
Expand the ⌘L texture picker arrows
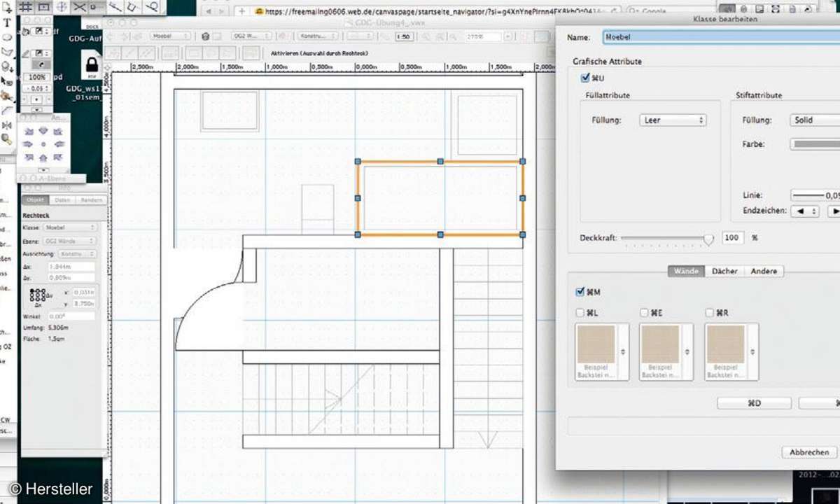pyautogui.click(x=623, y=351)
